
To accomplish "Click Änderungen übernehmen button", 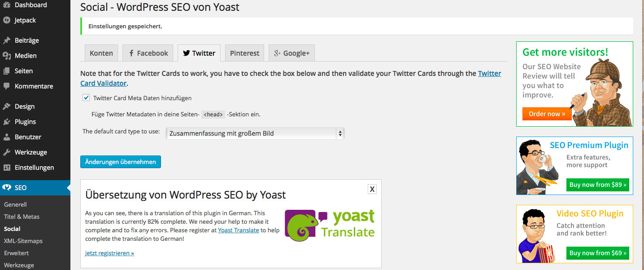I will coord(121,162).
